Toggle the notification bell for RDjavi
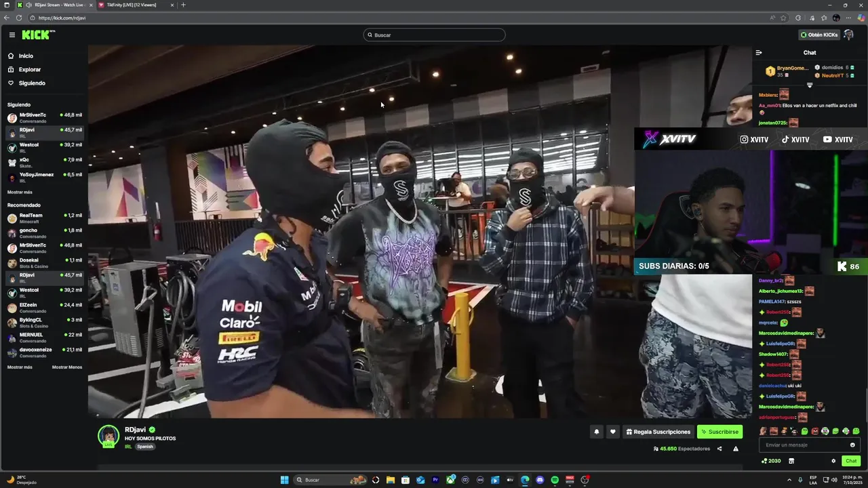Viewport: 868px width, 488px height. click(597, 432)
